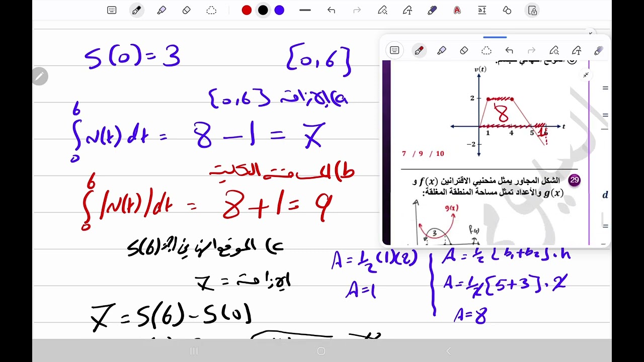Pick the red pen color

(247, 10)
